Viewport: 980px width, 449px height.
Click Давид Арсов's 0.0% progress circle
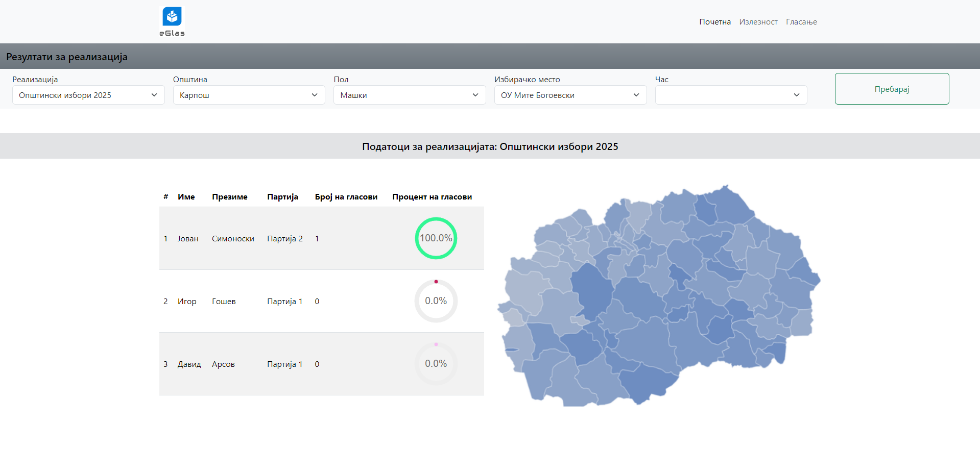[436, 364]
